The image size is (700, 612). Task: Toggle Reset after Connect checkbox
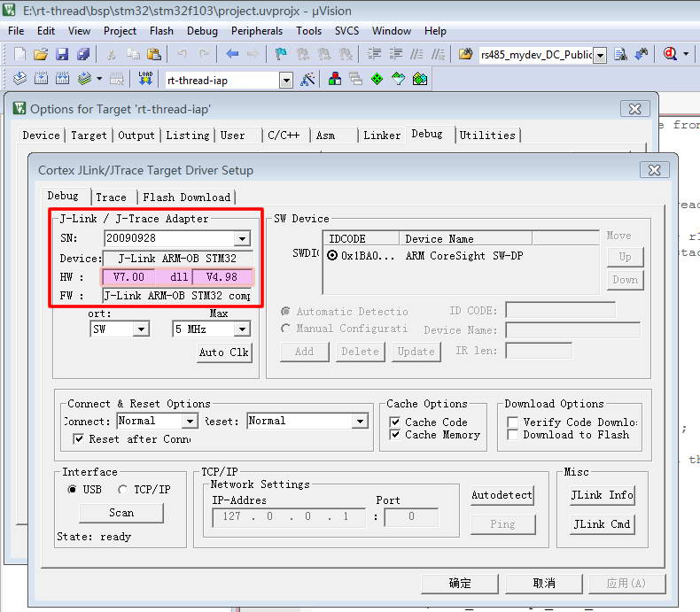(79, 439)
